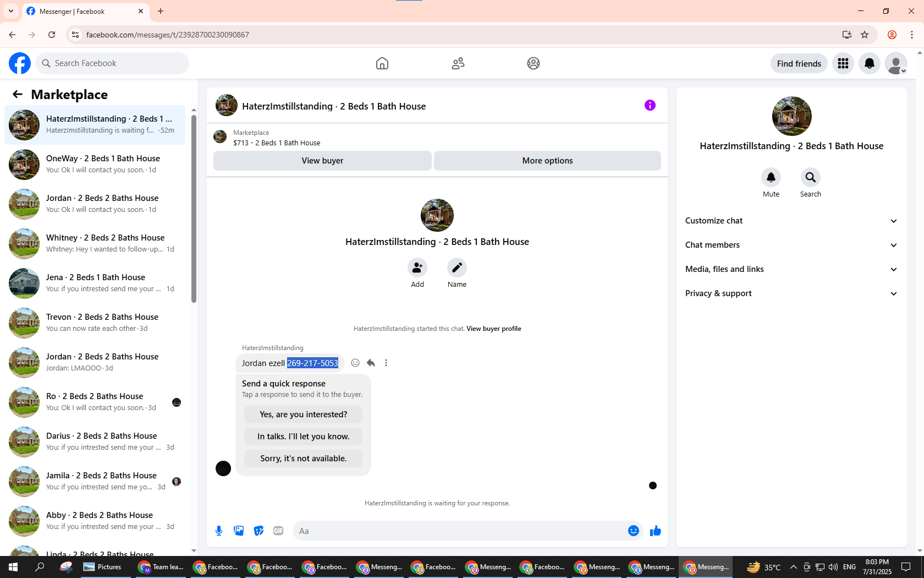
Task: Bookmark this page with the star icon
Action: pyautogui.click(x=865, y=35)
